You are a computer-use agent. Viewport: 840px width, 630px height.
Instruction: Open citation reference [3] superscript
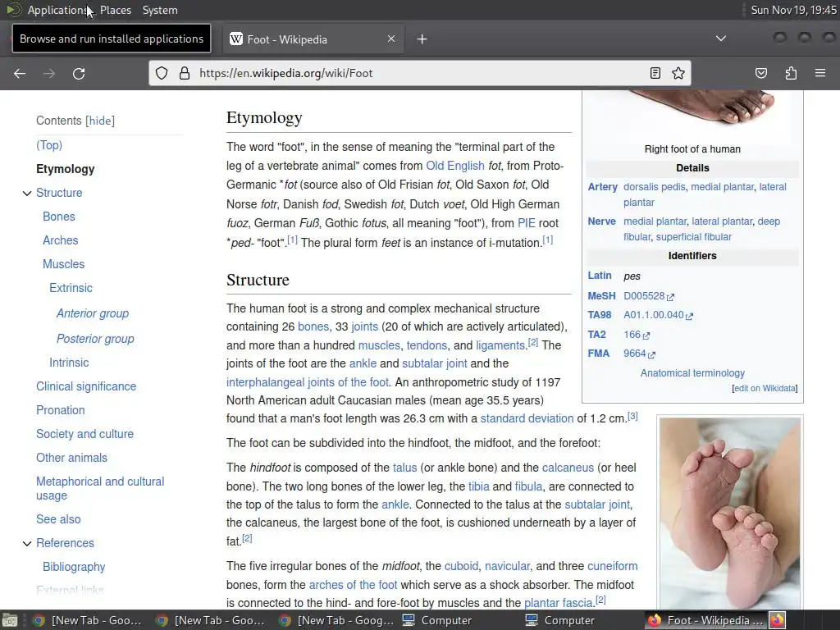coord(632,416)
